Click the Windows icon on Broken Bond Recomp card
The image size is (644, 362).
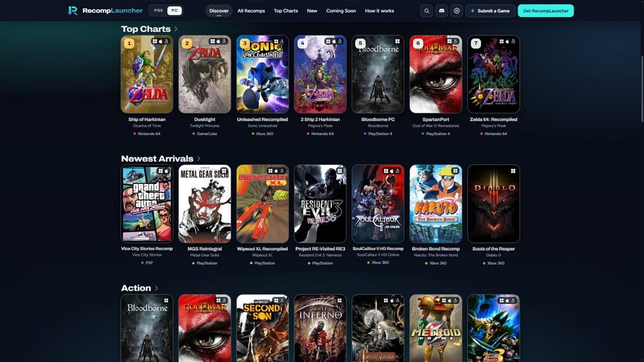(455, 171)
